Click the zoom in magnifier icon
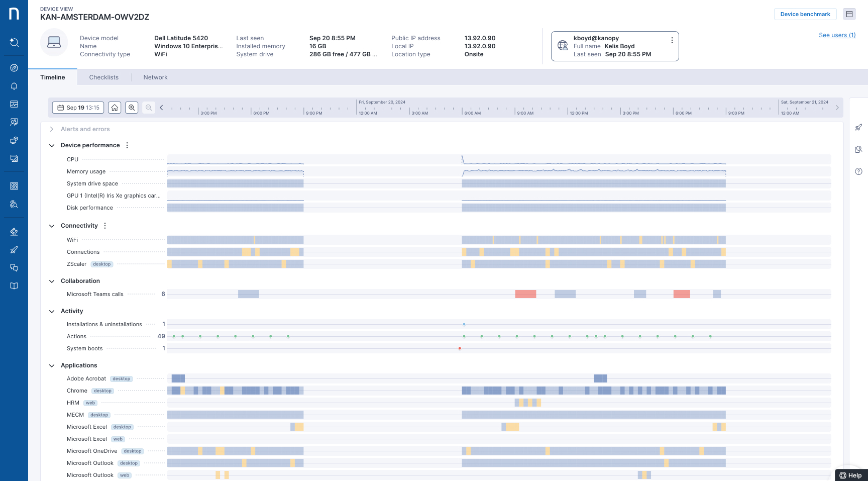Image resolution: width=868 pixels, height=481 pixels. (132, 108)
